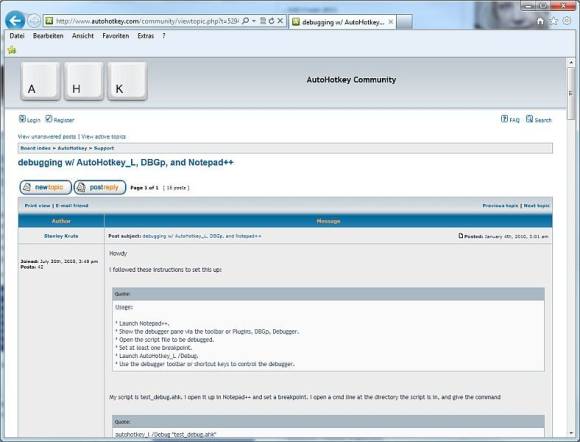The width and height of the screenshot is (580, 442).
Task: Open the address bar dropdown arrow
Action: [x=254, y=21]
